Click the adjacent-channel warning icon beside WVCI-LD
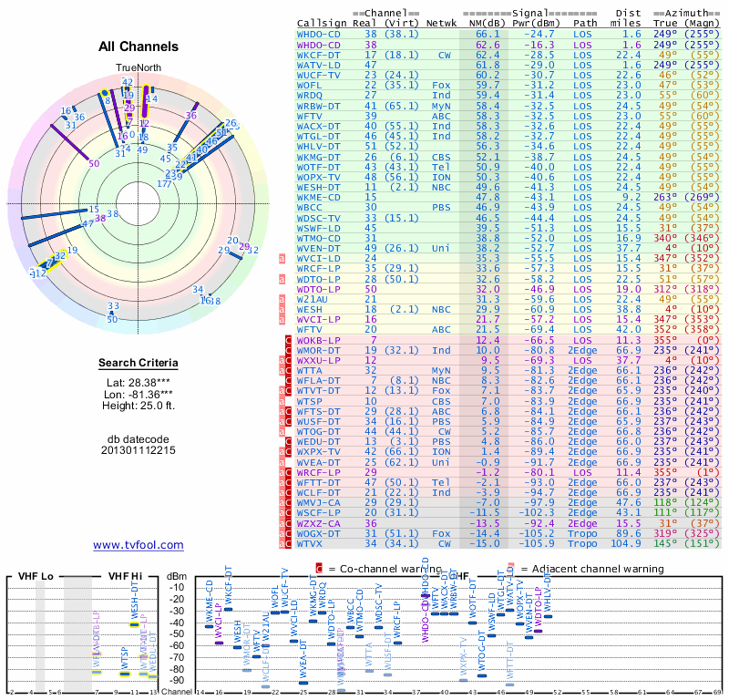The width and height of the screenshot is (729, 700). point(282,259)
